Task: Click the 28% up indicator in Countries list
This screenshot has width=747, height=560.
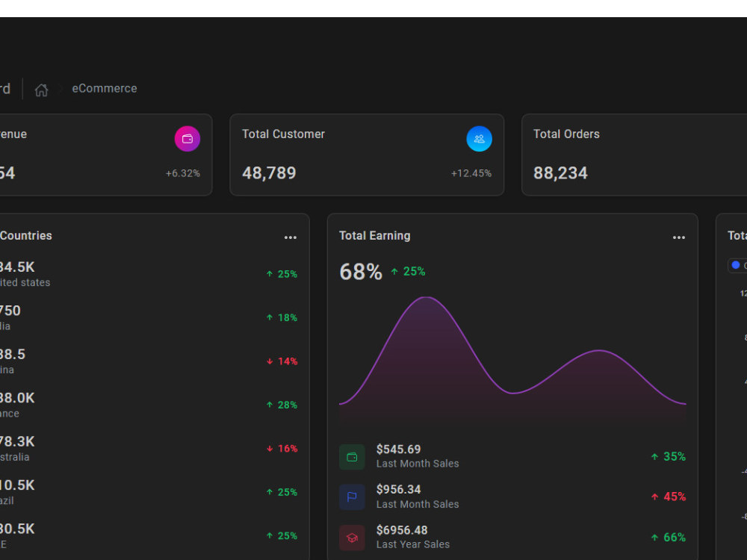Action: (x=282, y=405)
